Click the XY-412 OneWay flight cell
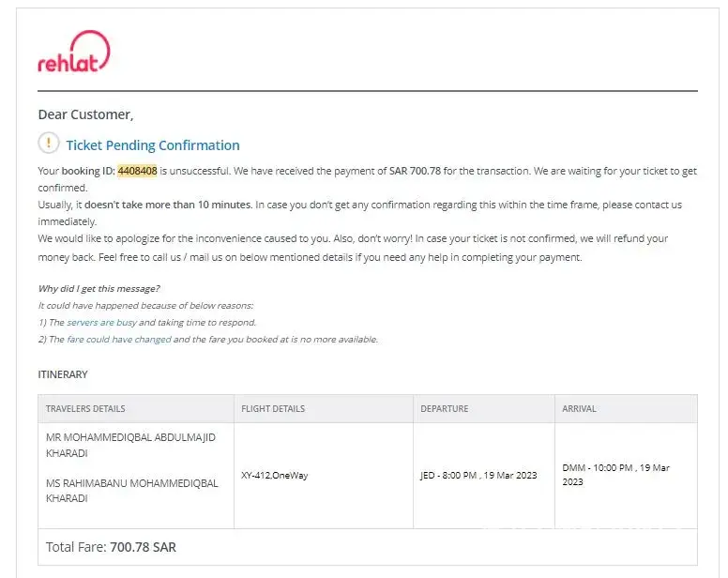Image resolution: width=728 pixels, height=578 pixels. 274,475
